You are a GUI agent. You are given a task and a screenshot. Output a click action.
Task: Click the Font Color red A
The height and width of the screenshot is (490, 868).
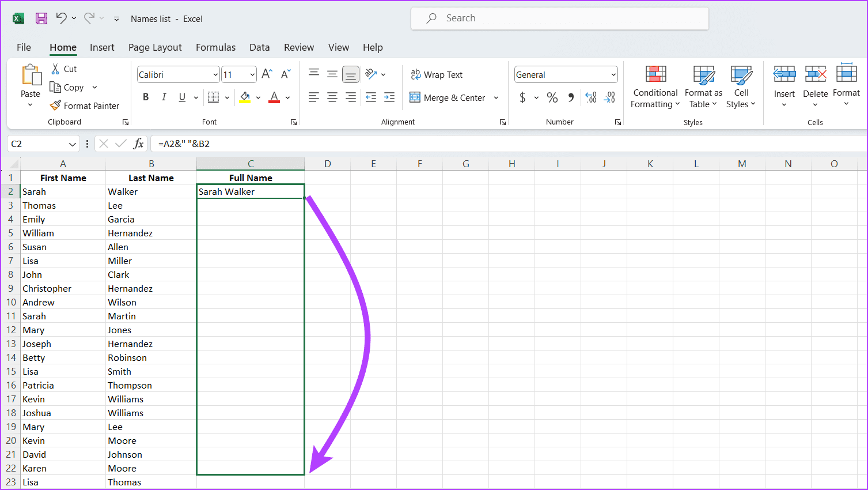(274, 97)
